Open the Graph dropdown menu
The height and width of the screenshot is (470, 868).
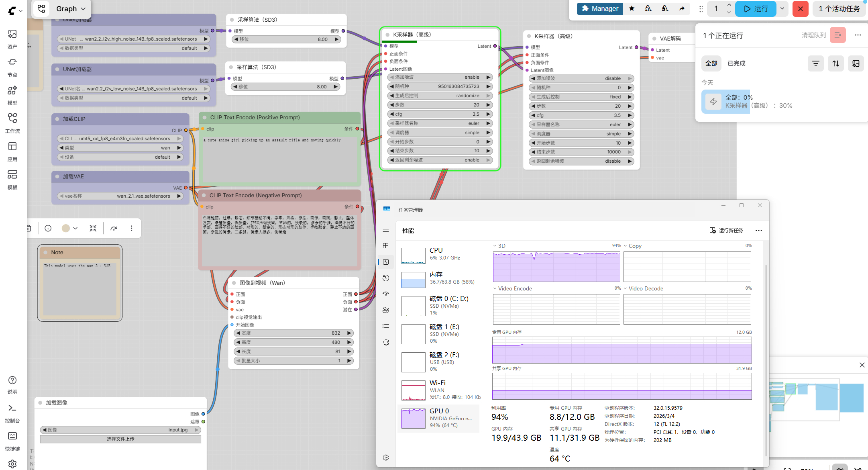tap(71, 9)
